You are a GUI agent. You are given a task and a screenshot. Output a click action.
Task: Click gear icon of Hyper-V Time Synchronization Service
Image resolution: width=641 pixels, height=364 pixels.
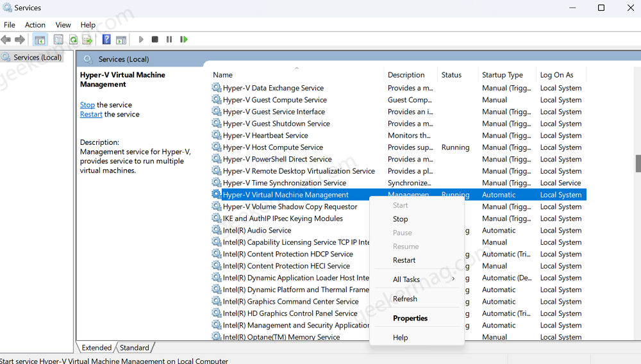pyautogui.click(x=216, y=182)
